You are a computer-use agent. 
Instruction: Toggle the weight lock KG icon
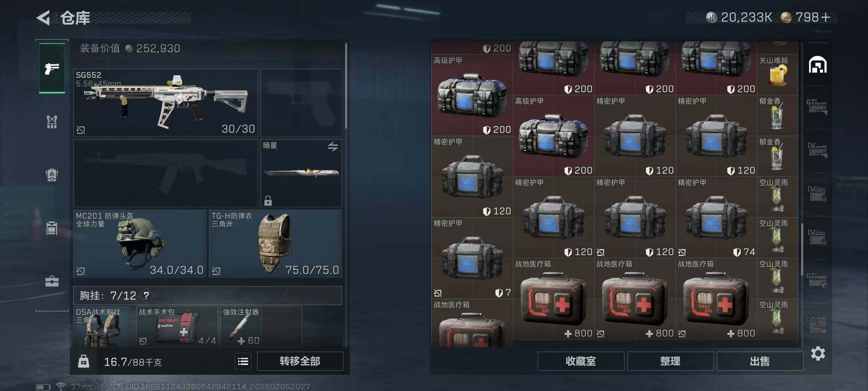coord(84,361)
